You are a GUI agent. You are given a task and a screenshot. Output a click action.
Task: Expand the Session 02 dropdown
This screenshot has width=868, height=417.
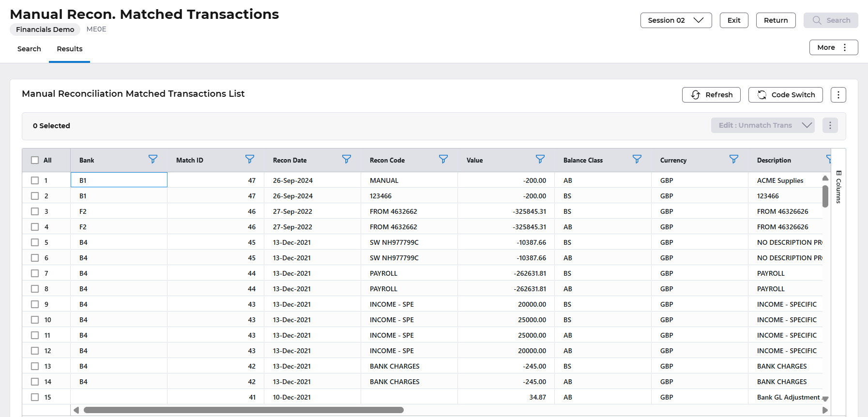pos(675,20)
